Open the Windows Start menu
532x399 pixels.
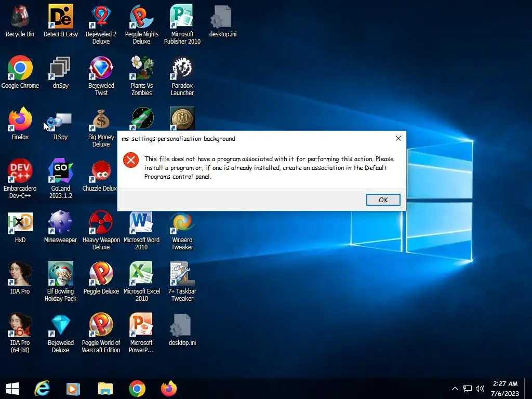(x=12, y=389)
